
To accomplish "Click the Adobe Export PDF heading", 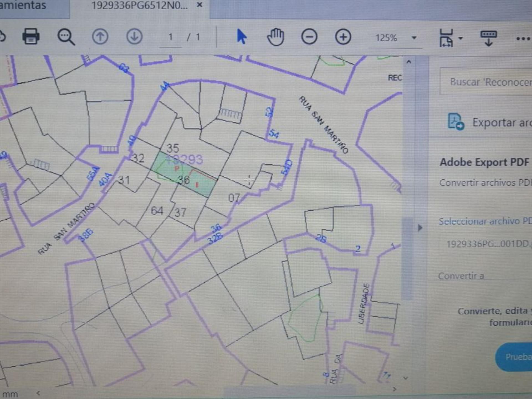I will [x=484, y=162].
